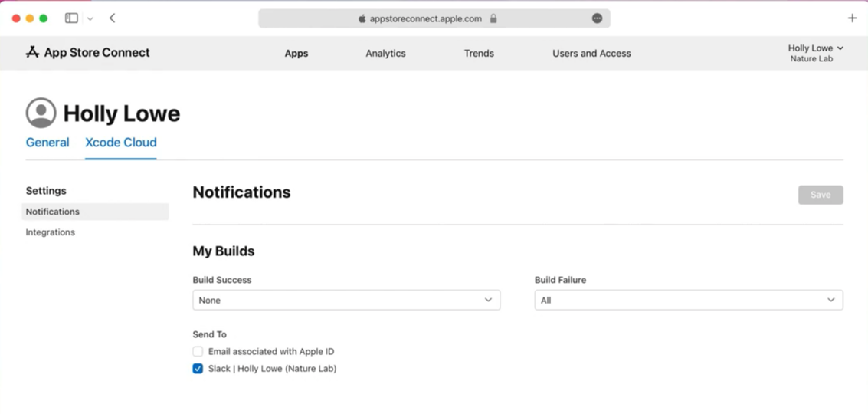Click the green fullscreen window button
The height and width of the screenshot is (414, 868).
43,18
